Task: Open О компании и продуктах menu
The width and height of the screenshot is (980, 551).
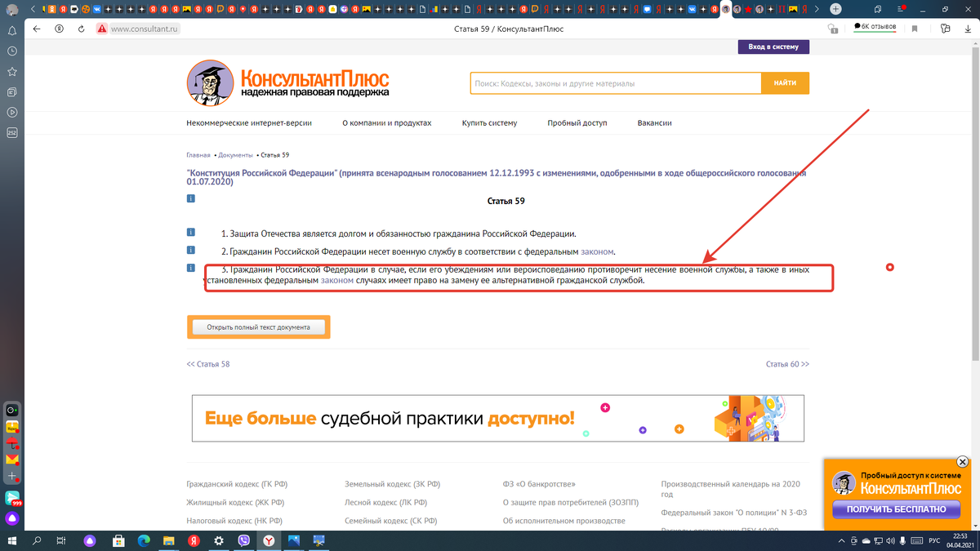Action: (386, 123)
